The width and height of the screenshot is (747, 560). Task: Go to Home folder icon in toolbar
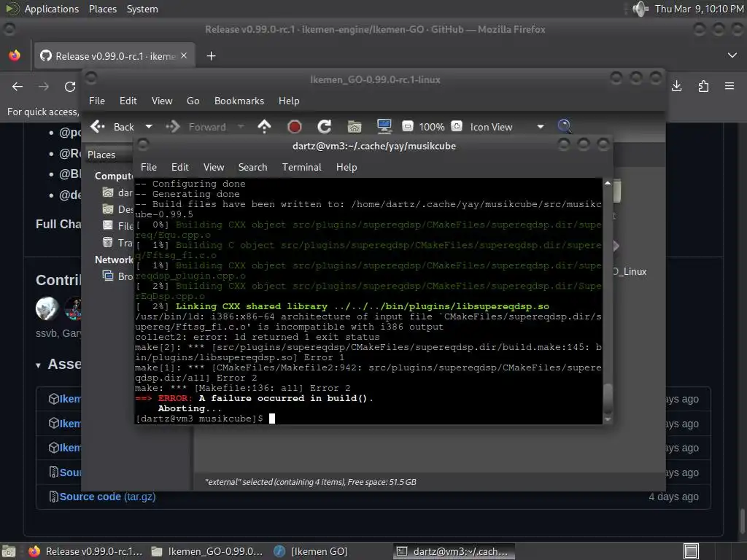pos(355,126)
